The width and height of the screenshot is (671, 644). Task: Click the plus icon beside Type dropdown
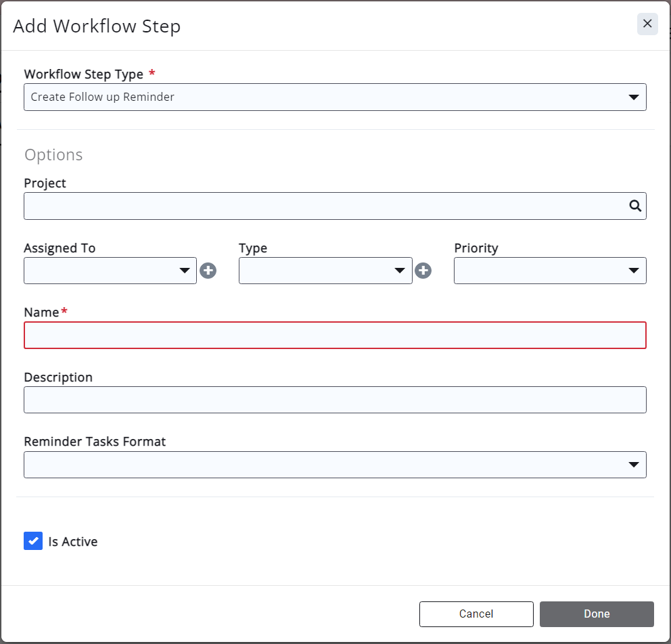(423, 271)
